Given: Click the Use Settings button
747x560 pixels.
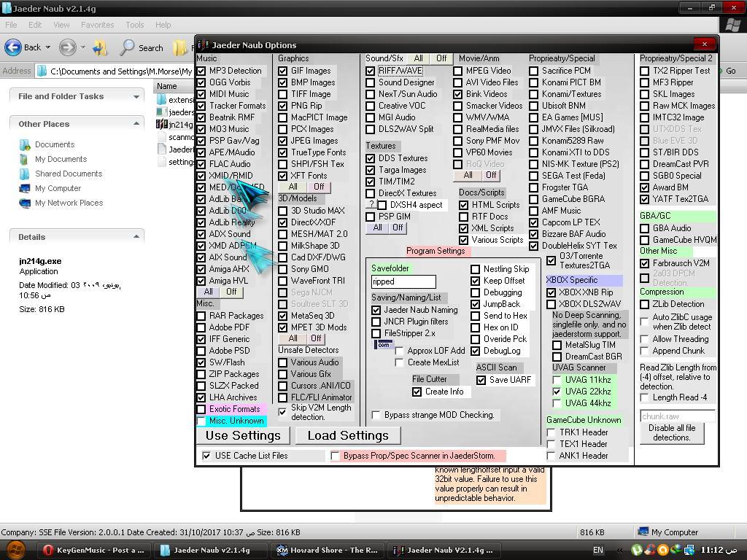Looking at the screenshot, I should pos(243,435).
